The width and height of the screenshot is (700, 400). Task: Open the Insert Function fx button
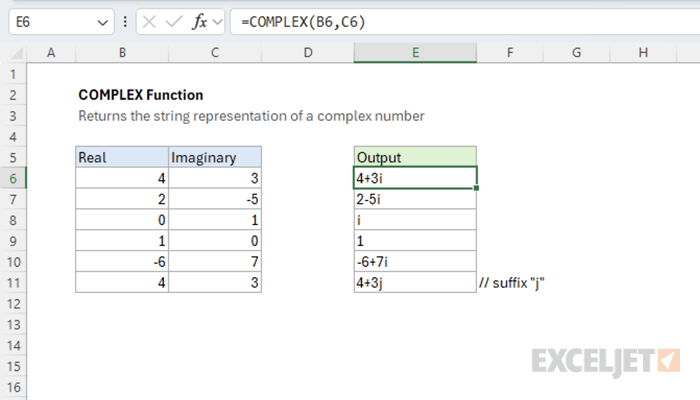click(200, 21)
